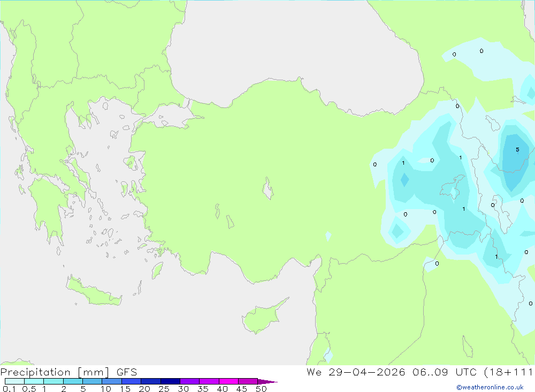Choose the 35–40 mm legend color swatch

(209, 381)
